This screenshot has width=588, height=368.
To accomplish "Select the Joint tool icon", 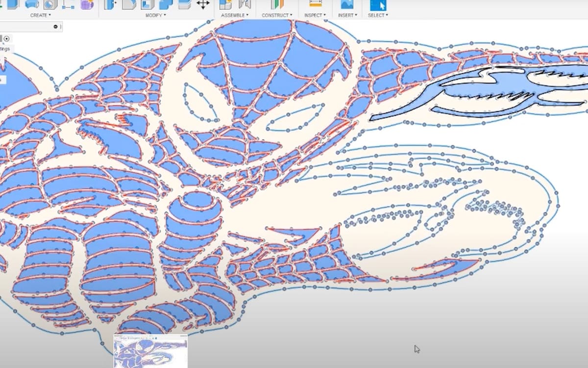I will 244,4.
